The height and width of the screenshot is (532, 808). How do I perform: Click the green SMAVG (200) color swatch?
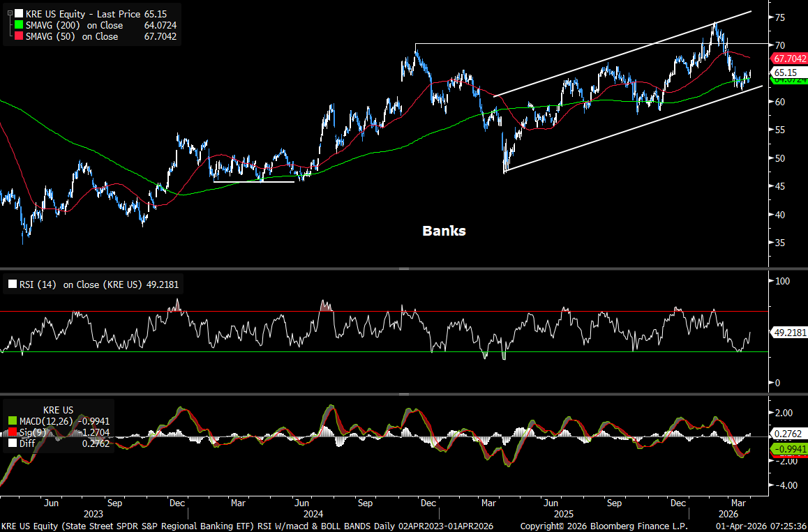(19, 25)
